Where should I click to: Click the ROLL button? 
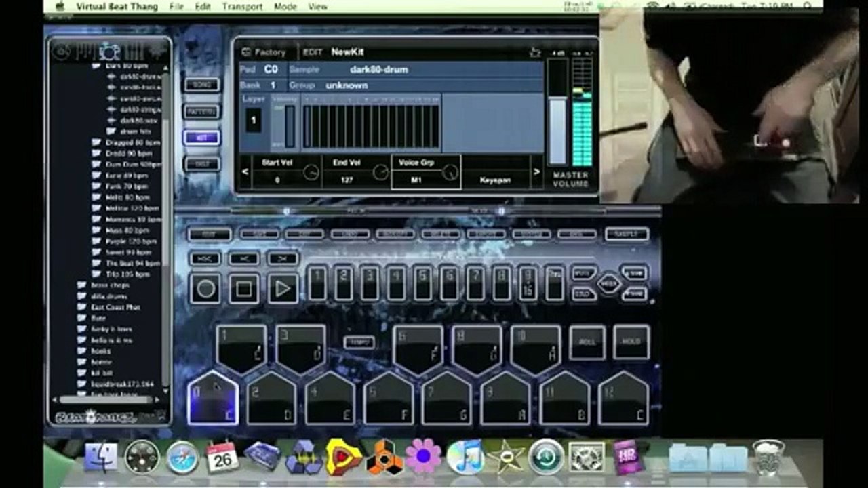click(x=587, y=342)
